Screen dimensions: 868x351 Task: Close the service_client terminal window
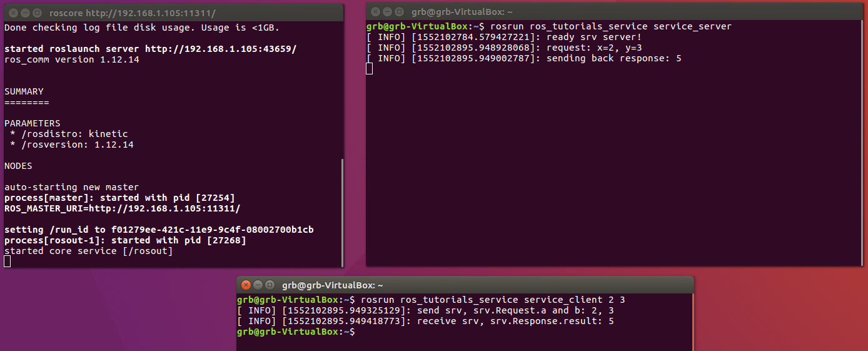[x=246, y=285]
